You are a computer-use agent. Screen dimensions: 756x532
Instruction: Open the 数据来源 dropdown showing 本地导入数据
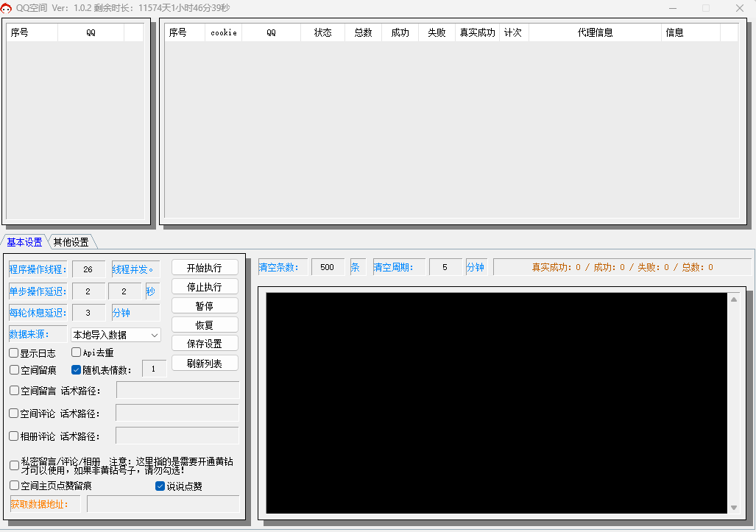coord(116,335)
